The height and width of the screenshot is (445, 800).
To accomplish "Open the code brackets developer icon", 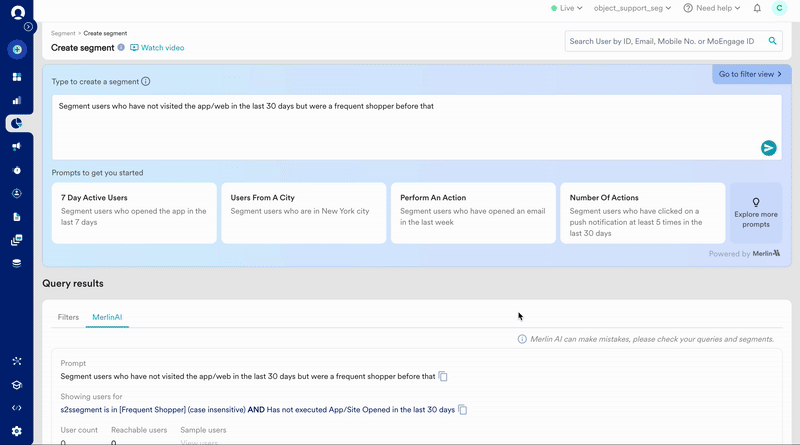I will [17, 408].
